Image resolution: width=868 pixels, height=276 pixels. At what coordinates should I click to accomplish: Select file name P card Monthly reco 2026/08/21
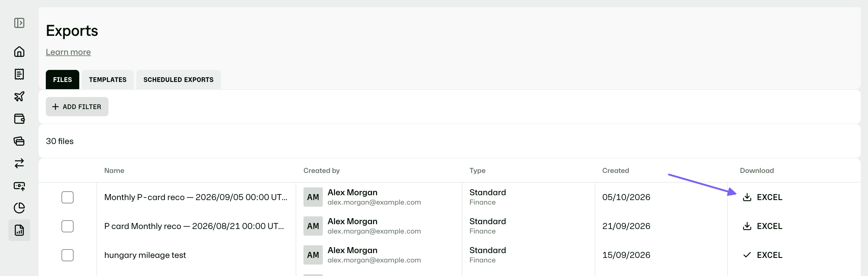coord(194,226)
